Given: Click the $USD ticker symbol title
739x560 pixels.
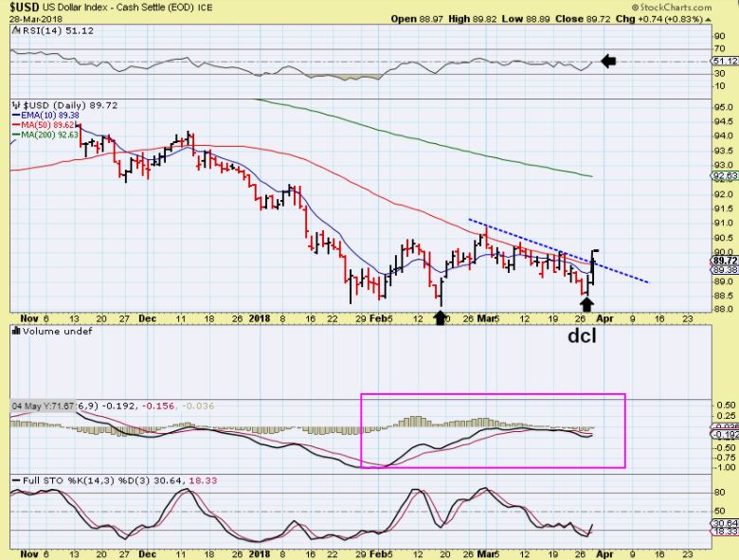Looking at the screenshot, I should click(x=25, y=7).
